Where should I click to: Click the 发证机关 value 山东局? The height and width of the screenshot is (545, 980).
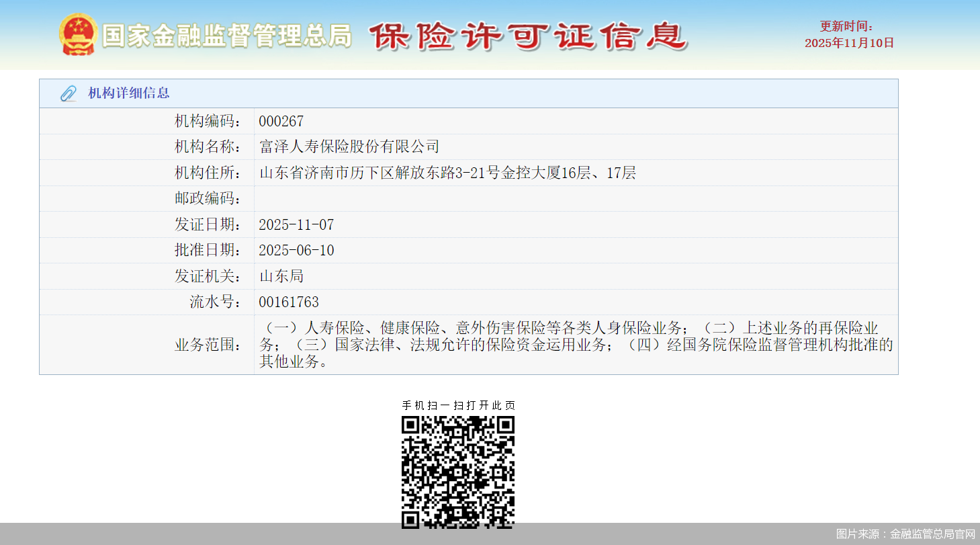(281, 276)
